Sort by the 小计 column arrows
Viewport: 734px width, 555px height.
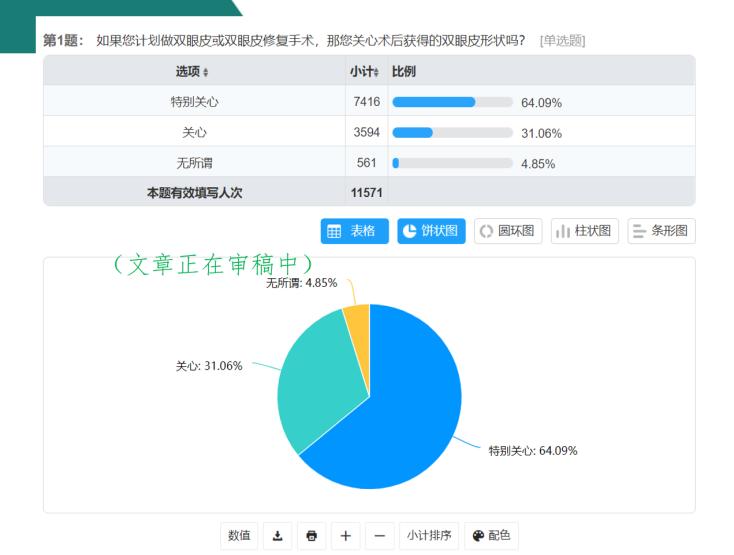[x=376, y=72]
